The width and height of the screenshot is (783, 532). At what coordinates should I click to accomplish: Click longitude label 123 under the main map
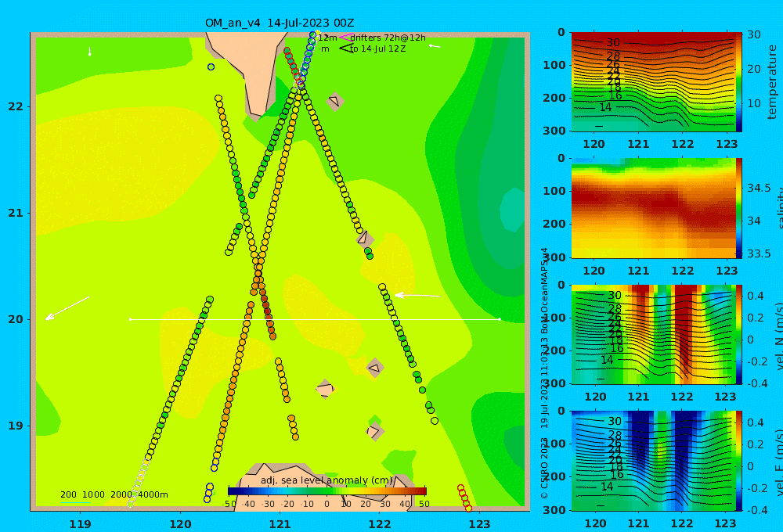point(480,524)
